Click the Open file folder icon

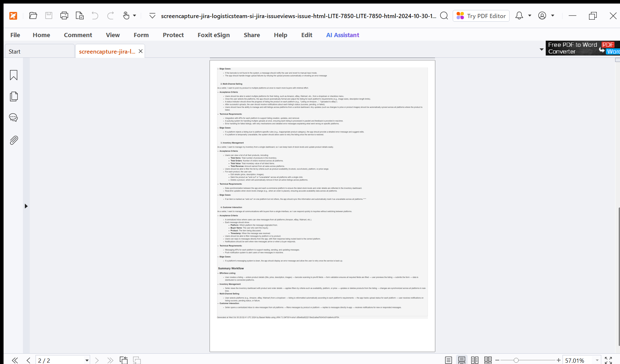[33, 15]
